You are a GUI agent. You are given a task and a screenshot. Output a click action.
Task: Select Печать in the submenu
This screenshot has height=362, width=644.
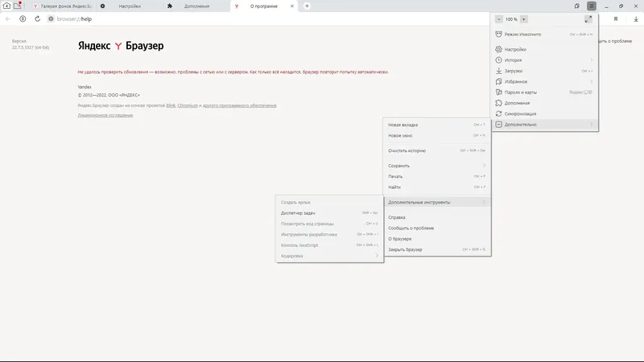(x=437, y=176)
